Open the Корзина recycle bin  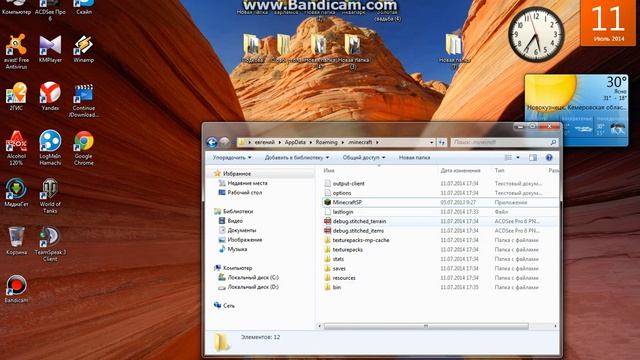coord(16,241)
